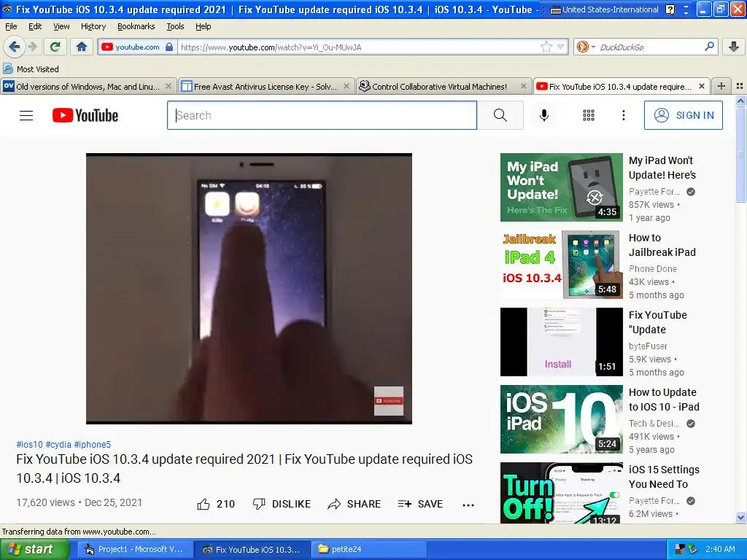This screenshot has height=560, width=747.
Task: Go to the Home page icon
Action: [x=82, y=47]
